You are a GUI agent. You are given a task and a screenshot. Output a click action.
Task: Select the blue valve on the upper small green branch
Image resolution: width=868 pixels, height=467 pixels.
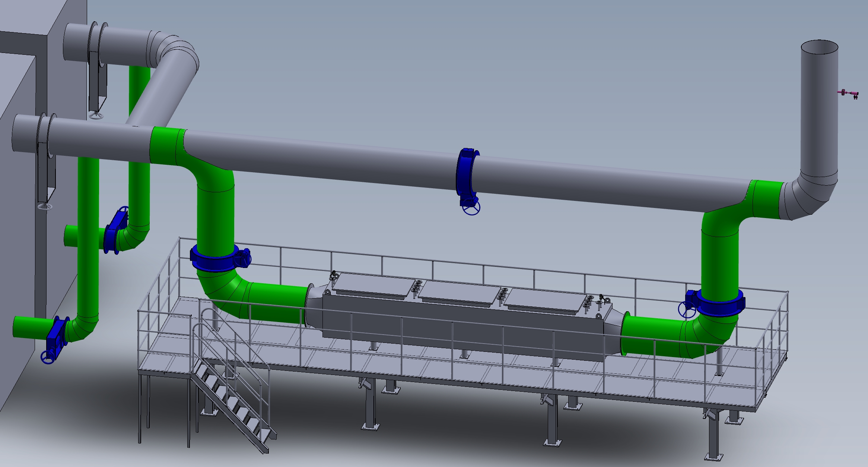click(x=115, y=231)
